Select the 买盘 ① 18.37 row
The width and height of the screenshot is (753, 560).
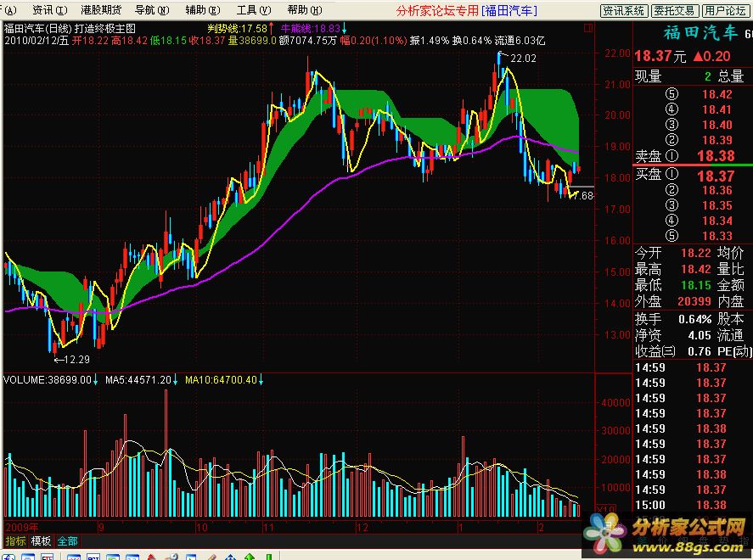coord(693,176)
